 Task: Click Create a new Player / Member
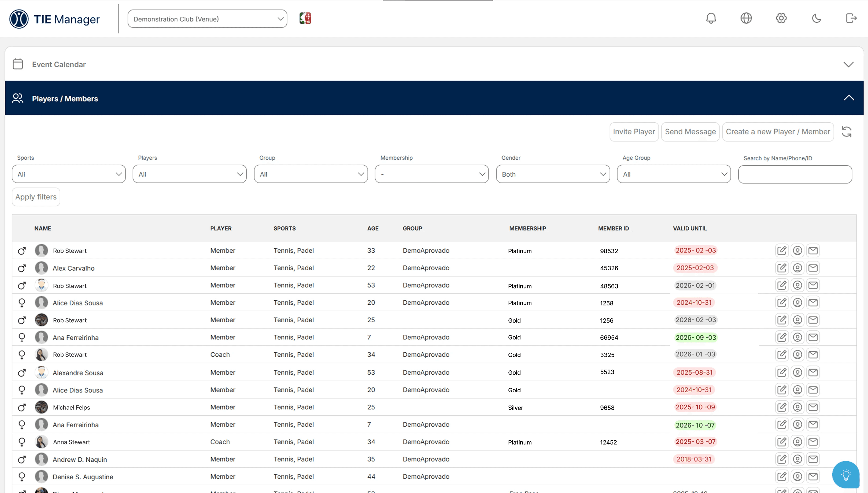(778, 132)
